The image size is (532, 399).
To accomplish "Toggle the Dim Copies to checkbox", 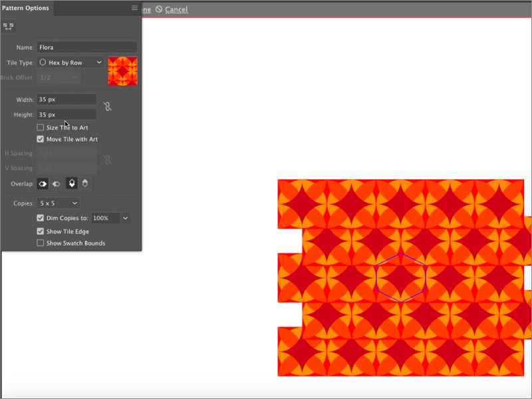I will point(41,218).
